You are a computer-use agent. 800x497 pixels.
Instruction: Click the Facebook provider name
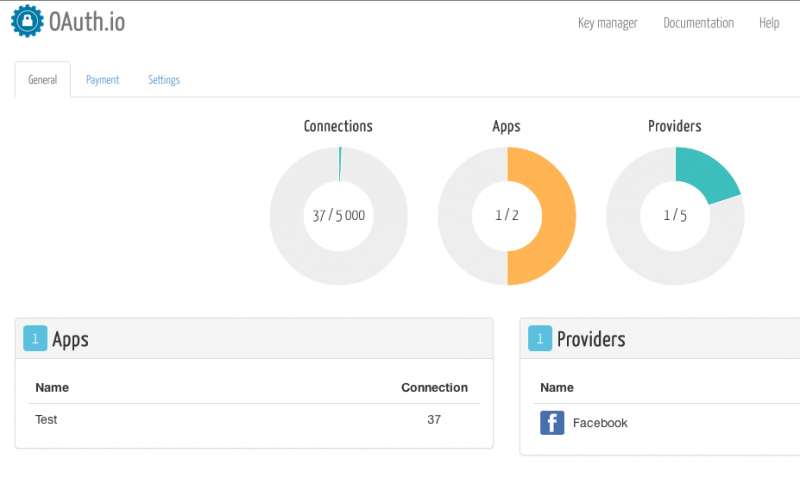(600, 423)
